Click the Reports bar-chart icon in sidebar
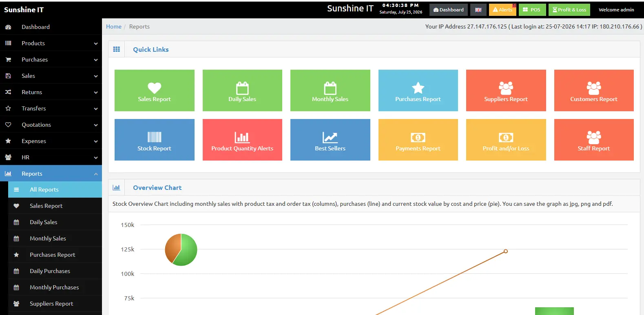 coord(8,174)
